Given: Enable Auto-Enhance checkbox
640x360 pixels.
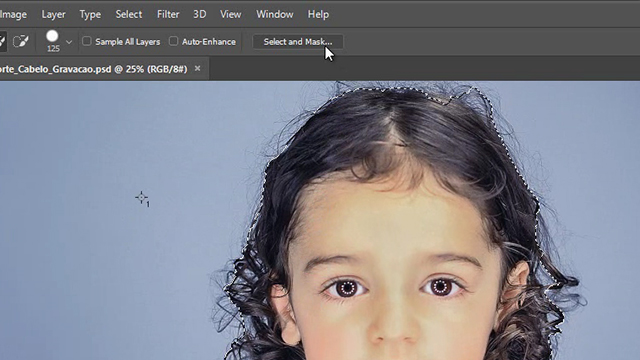Looking at the screenshot, I should pos(173,41).
